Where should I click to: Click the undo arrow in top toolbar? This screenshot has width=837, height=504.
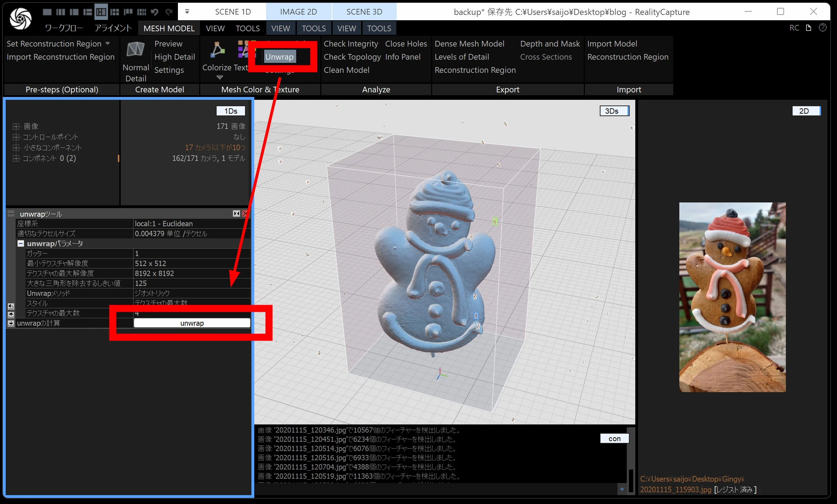(154, 12)
